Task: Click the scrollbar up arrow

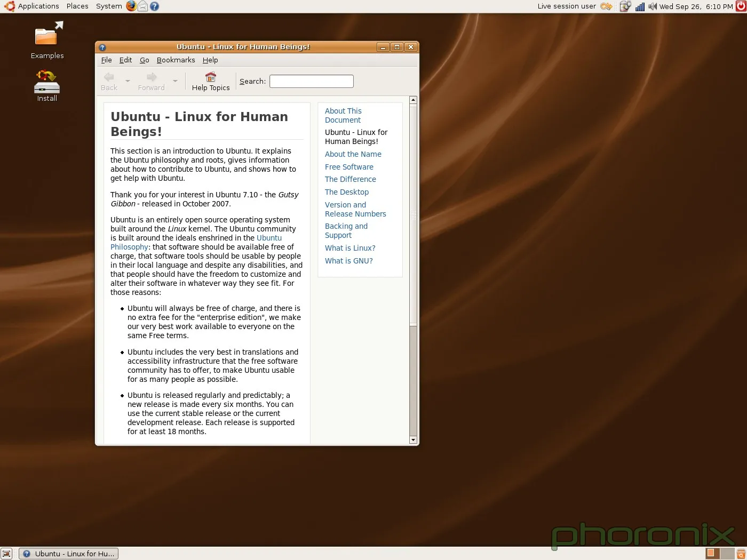Action: [413, 100]
